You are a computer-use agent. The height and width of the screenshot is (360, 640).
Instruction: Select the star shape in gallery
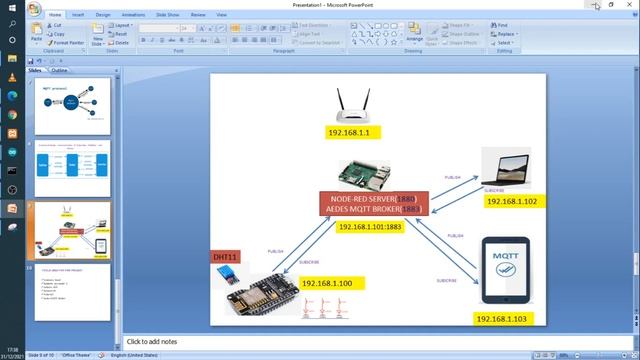[x=394, y=42]
